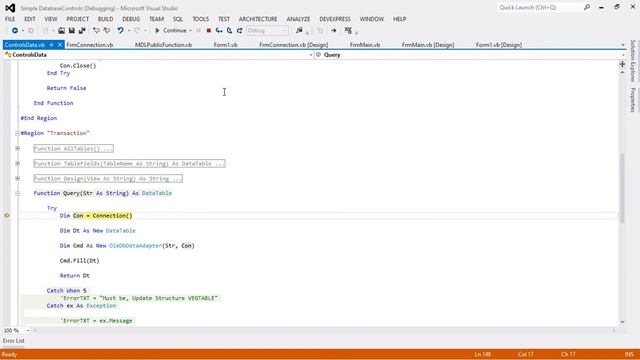Click the find-in-files toolbar icon after the Debug combo

[299, 31]
